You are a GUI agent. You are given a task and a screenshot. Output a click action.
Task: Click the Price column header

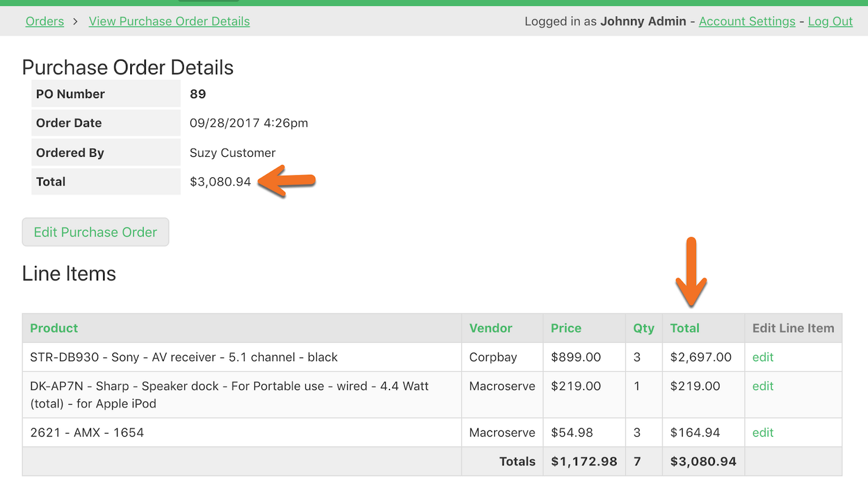[x=566, y=328]
